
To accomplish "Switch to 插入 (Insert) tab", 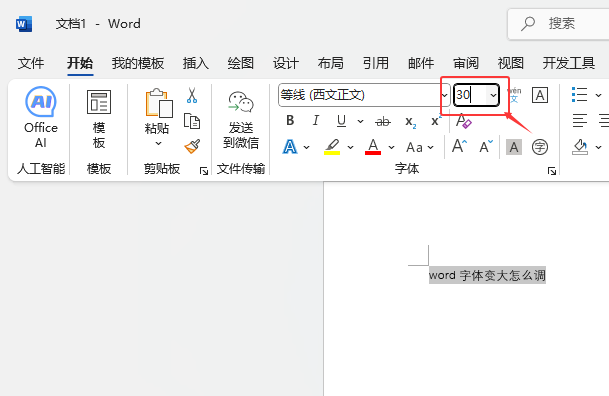I will (x=196, y=63).
